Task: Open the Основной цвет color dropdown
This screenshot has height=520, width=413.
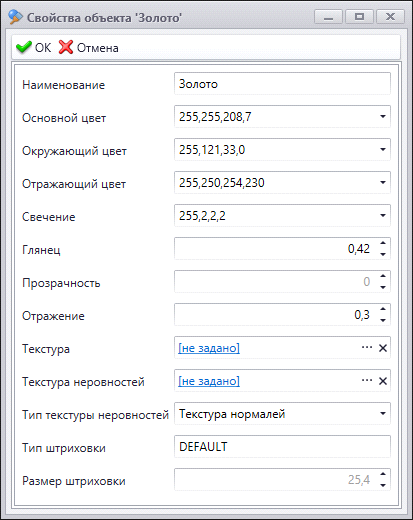Action: tap(383, 116)
